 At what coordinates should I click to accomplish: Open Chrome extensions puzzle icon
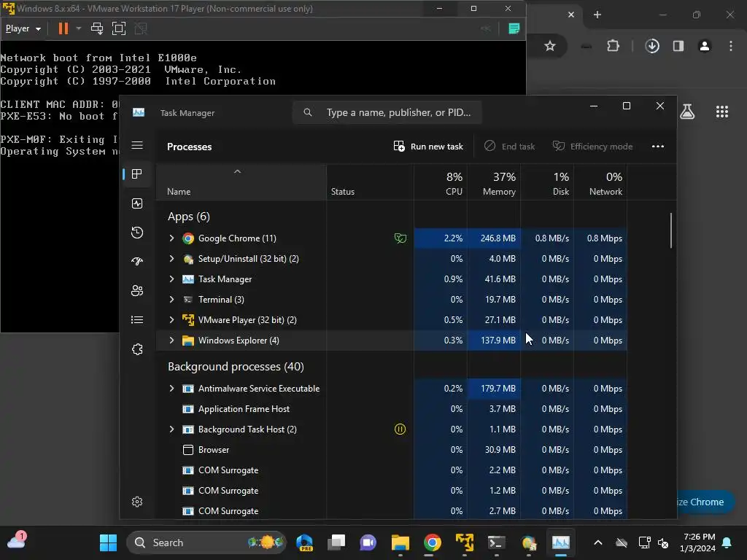(x=613, y=46)
